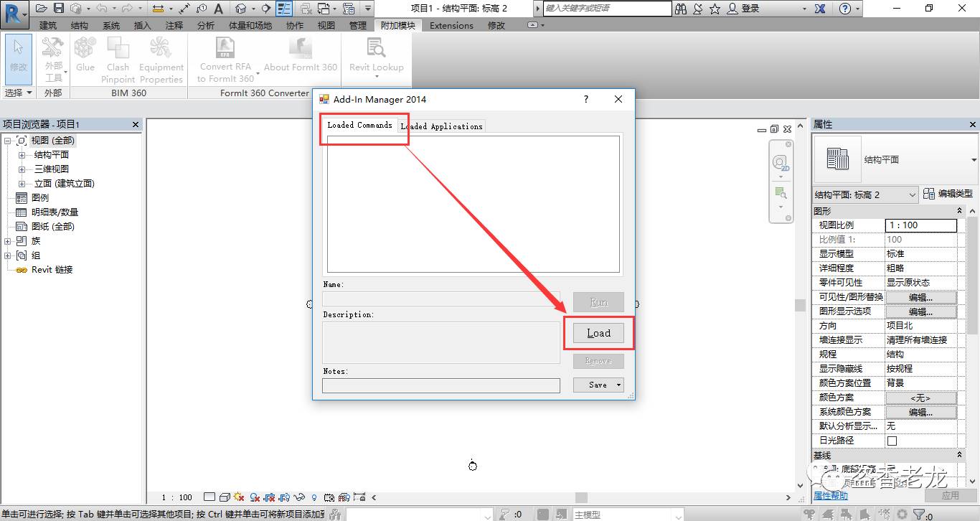Click the Undo arrow icon

click(x=101, y=9)
